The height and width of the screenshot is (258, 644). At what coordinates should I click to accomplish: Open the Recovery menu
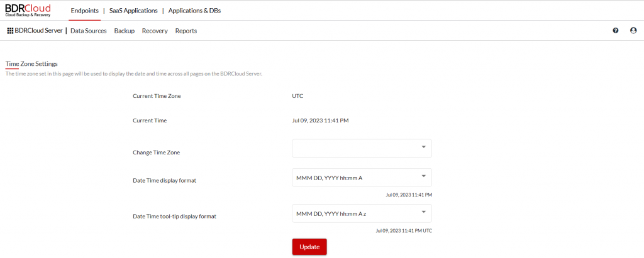pyautogui.click(x=155, y=31)
